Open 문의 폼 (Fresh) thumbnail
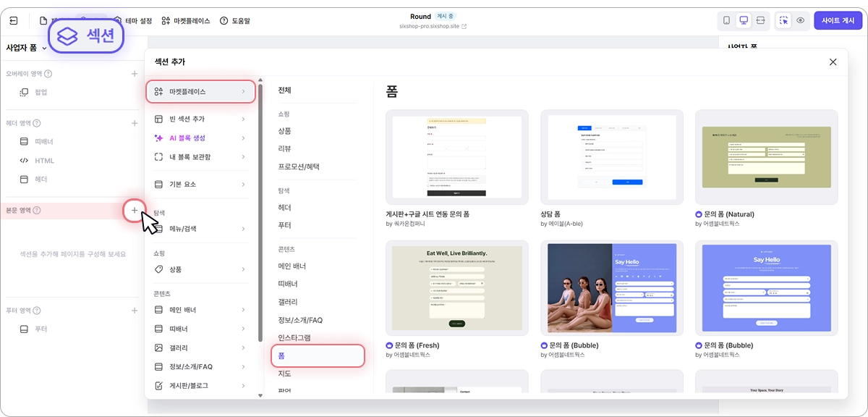The image size is (868, 417). [x=456, y=288]
